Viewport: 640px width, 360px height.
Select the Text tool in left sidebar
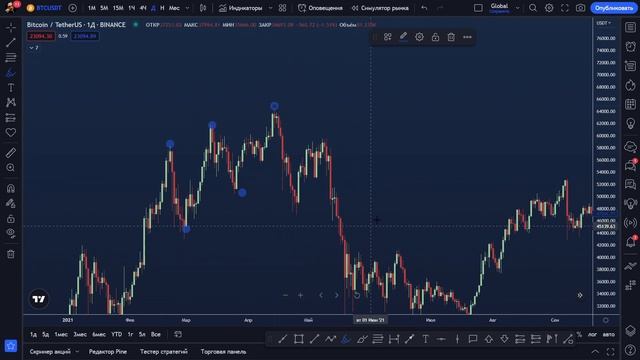[11, 88]
